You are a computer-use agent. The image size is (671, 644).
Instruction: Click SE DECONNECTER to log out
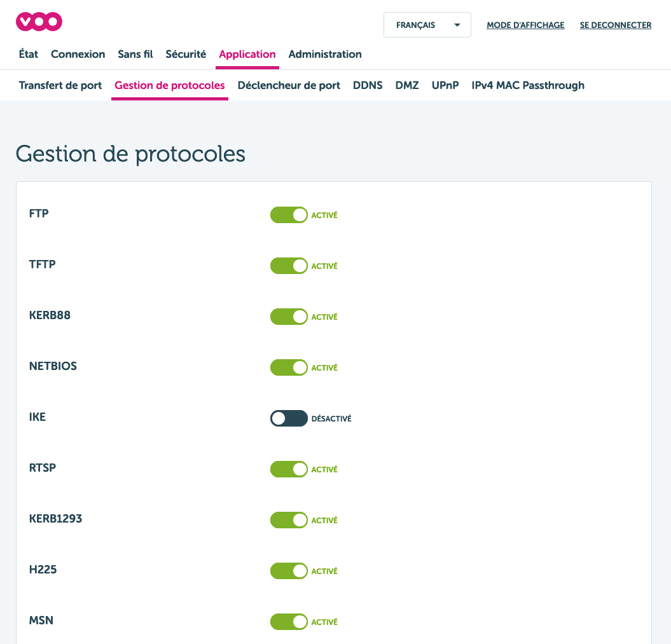coord(615,25)
